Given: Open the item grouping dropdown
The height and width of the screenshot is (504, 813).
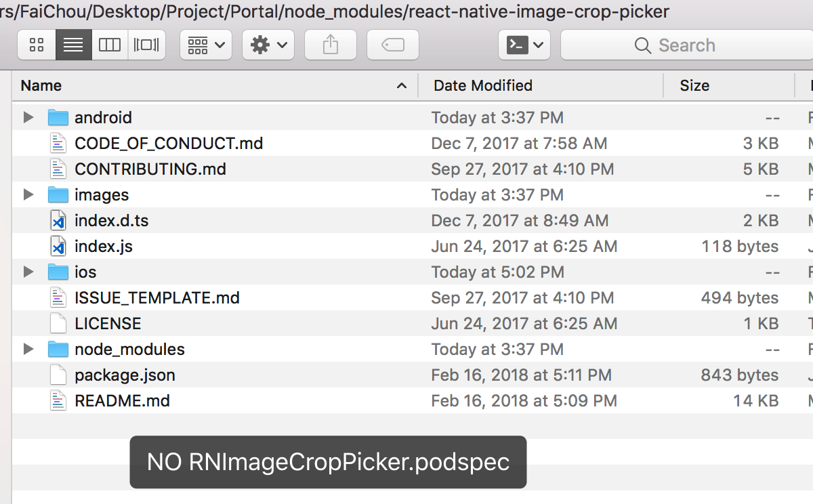Looking at the screenshot, I should (205, 45).
